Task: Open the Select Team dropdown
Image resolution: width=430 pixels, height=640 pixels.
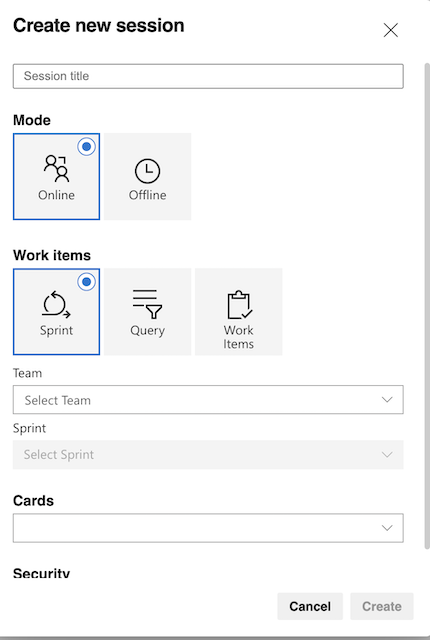Action: pyautogui.click(x=208, y=400)
